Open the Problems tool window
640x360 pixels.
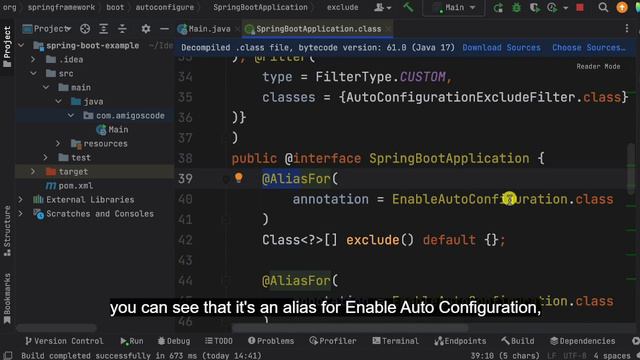271,341
